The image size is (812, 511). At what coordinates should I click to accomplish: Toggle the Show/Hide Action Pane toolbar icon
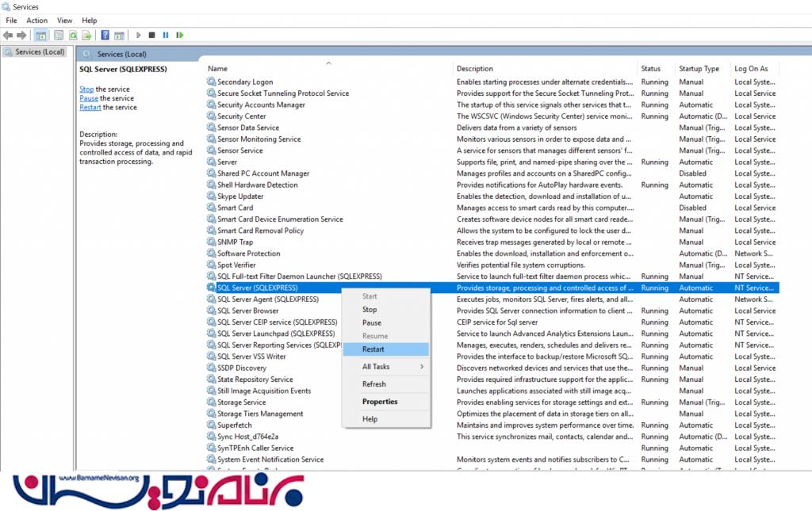119,35
